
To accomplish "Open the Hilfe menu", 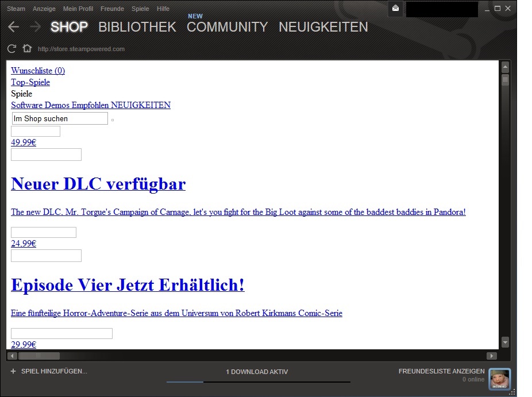I will [x=163, y=9].
